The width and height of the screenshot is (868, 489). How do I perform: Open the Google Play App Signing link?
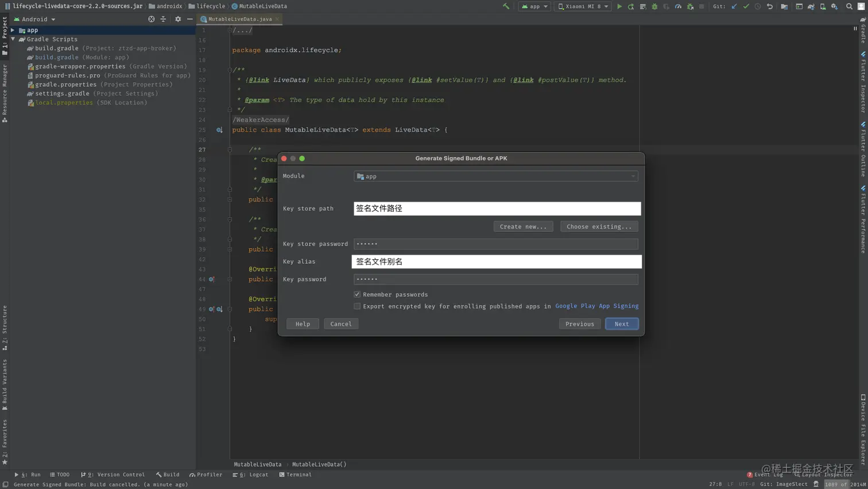coord(596,306)
